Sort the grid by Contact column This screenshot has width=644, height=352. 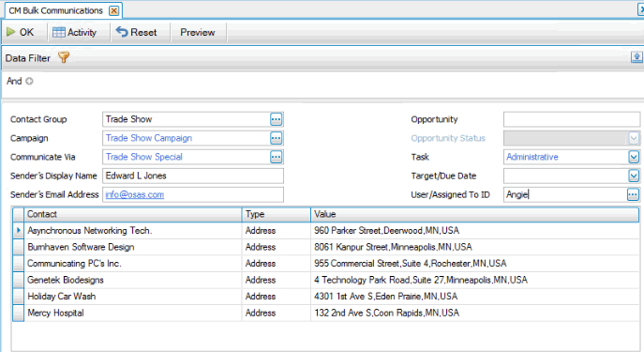(x=133, y=214)
